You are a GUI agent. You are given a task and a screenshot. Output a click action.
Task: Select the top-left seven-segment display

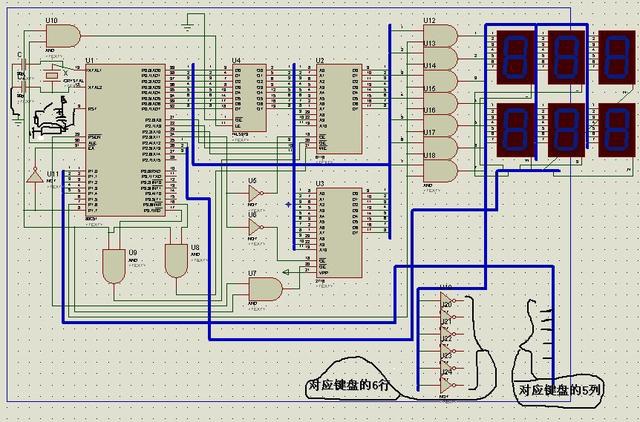point(513,56)
